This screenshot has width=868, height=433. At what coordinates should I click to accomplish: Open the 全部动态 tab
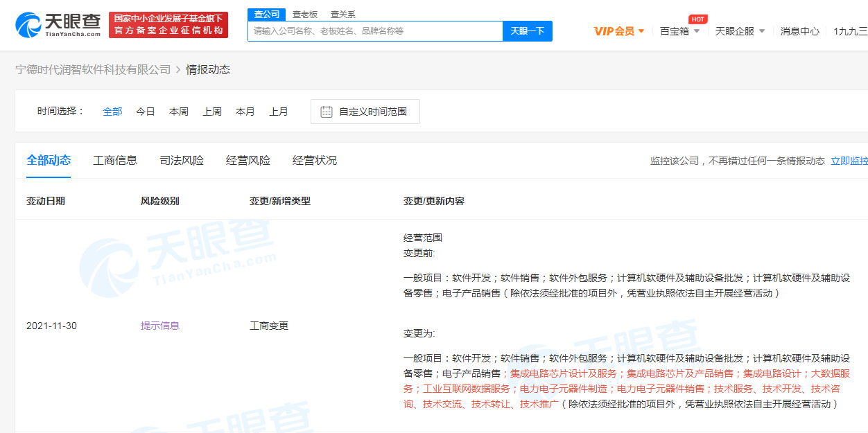49,160
